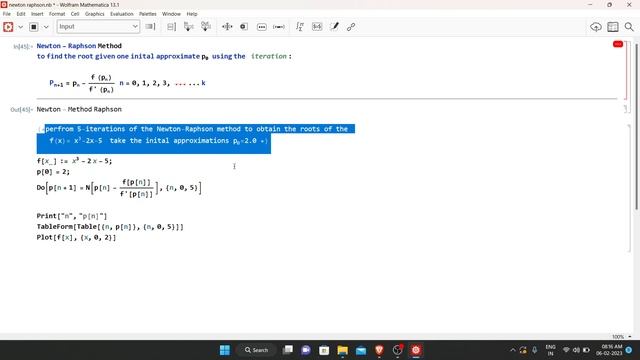Click the taskbar Search box
640x360 pixels.
click(x=257, y=350)
